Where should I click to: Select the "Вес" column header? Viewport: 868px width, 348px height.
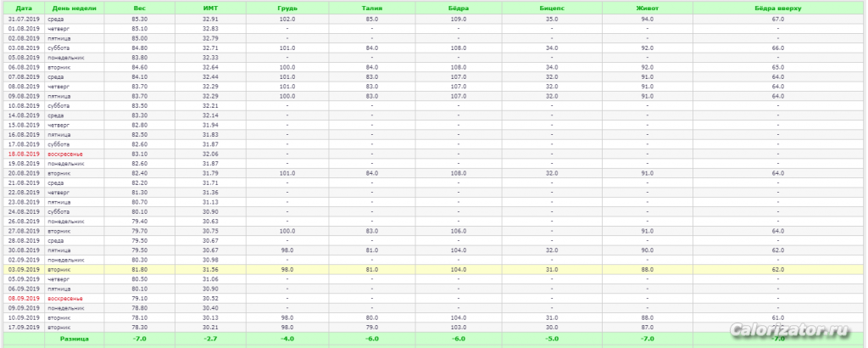click(x=140, y=8)
